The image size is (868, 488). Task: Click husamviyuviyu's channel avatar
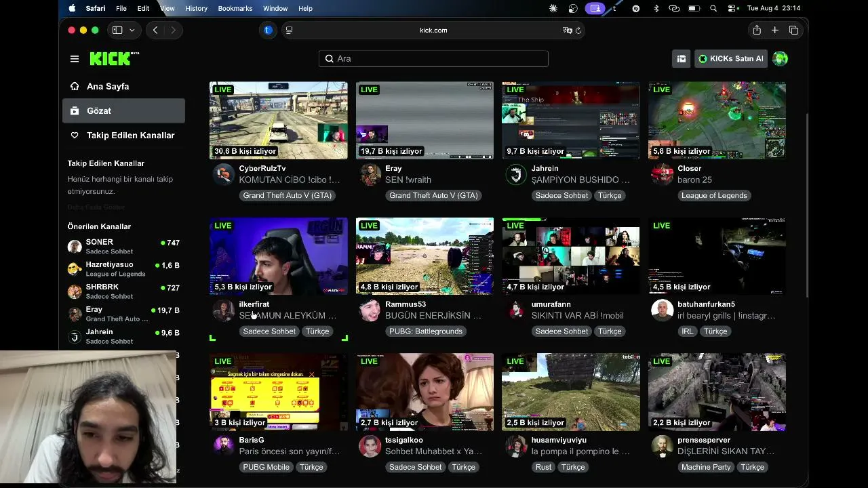(516, 446)
